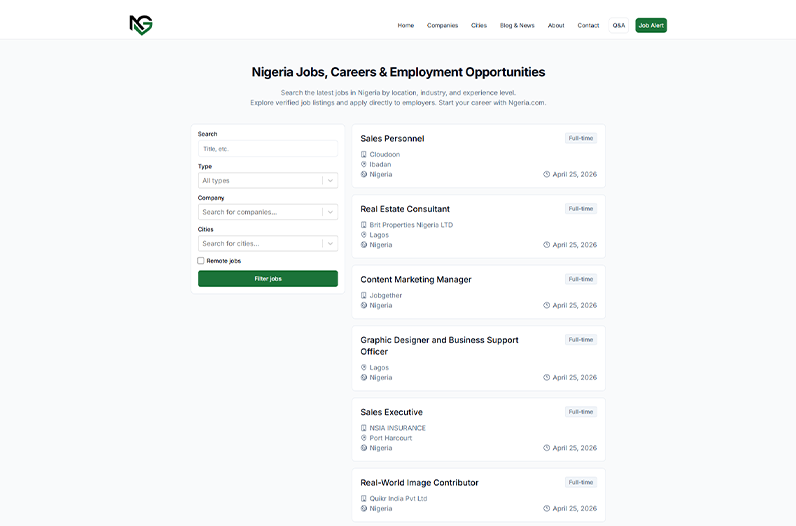Click the Job Alert button
This screenshot has height=526, width=796.
pos(651,25)
